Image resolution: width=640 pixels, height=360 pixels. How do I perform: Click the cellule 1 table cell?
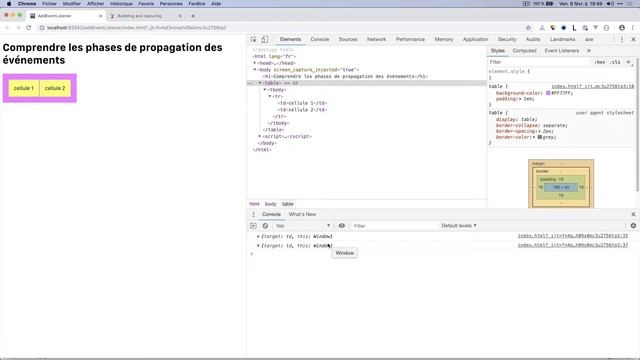(24, 88)
